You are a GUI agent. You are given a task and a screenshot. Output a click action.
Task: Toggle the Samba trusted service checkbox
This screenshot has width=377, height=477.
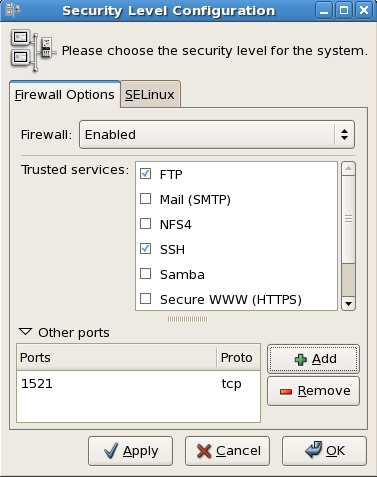(x=146, y=274)
